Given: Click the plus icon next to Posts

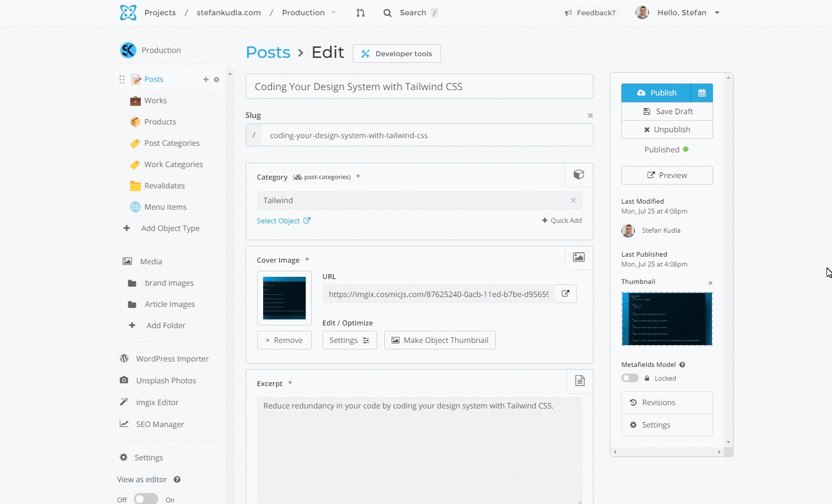Looking at the screenshot, I should click(x=206, y=79).
